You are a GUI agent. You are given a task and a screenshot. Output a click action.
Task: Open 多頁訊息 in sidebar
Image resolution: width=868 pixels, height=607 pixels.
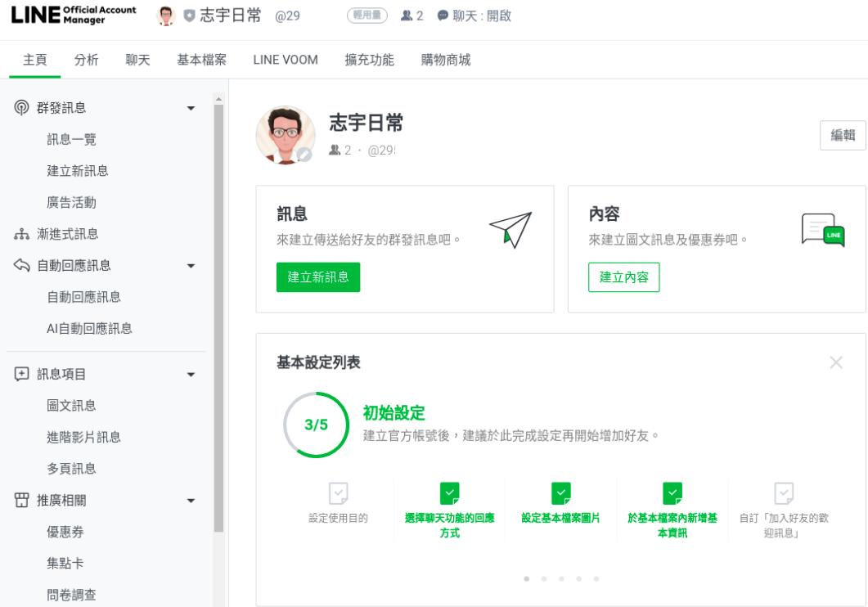(x=71, y=469)
